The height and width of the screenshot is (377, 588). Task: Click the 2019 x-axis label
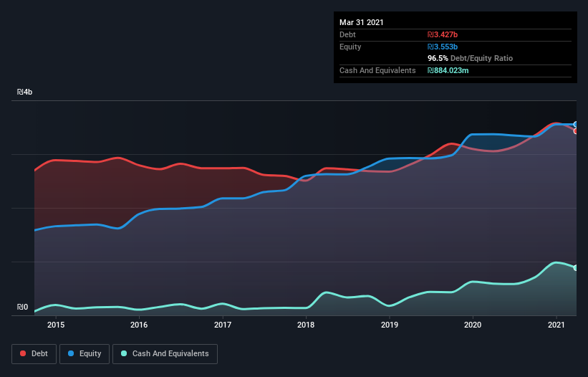(389, 325)
